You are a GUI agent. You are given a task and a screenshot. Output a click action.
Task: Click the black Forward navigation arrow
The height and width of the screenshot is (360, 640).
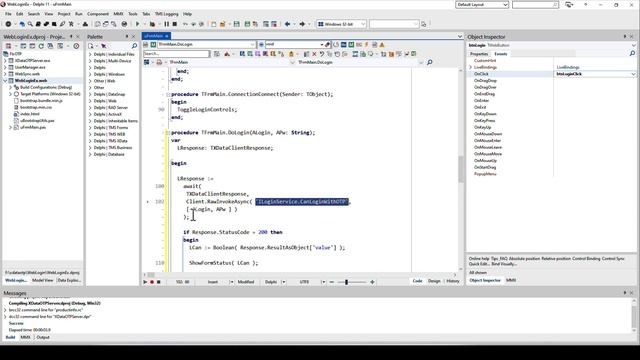tap(302, 24)
